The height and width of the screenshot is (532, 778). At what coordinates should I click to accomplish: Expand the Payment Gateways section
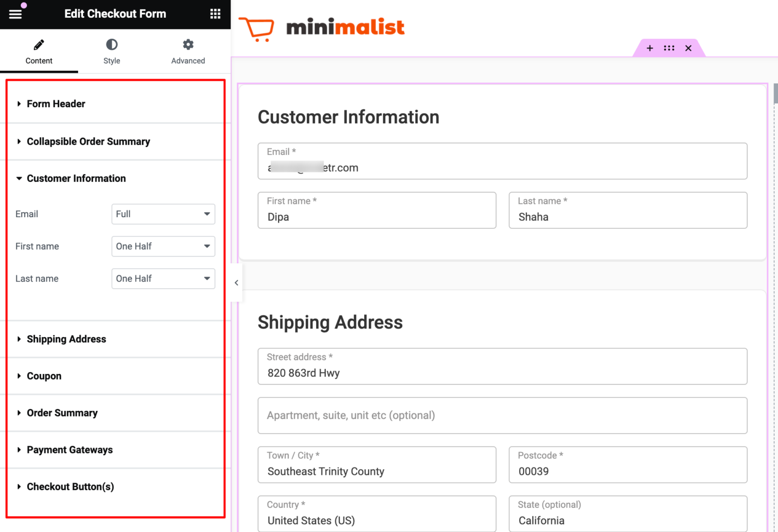(x=69, y=449)
